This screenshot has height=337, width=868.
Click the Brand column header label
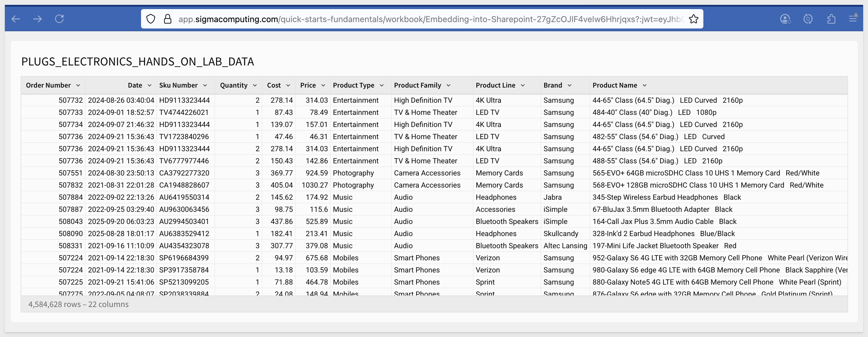pyautogui.click(x=553, y=85)
